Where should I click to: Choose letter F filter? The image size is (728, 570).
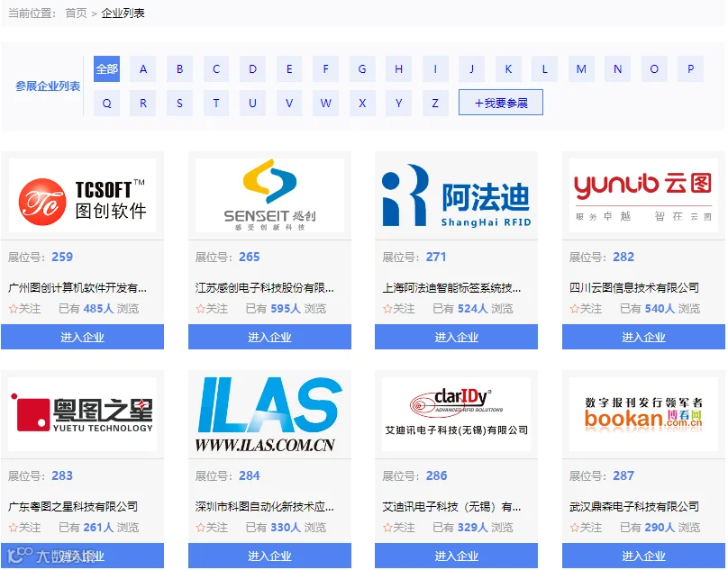pyautogui.click(x=325, y=69)
